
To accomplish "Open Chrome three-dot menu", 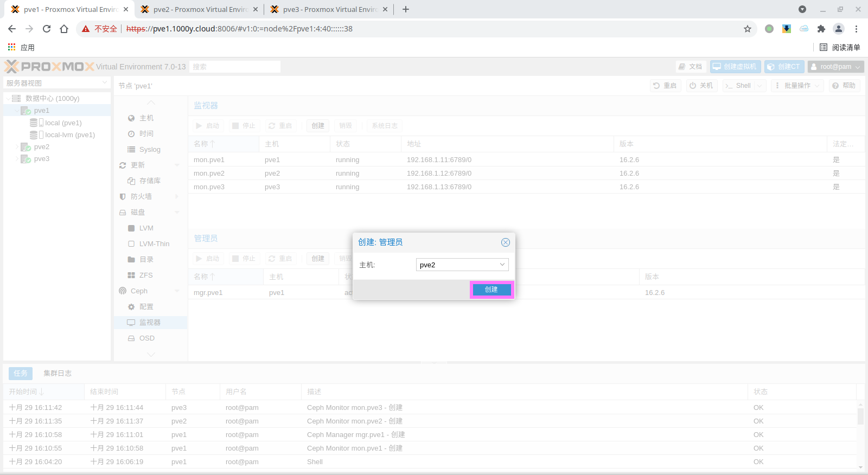I will 856,29.
